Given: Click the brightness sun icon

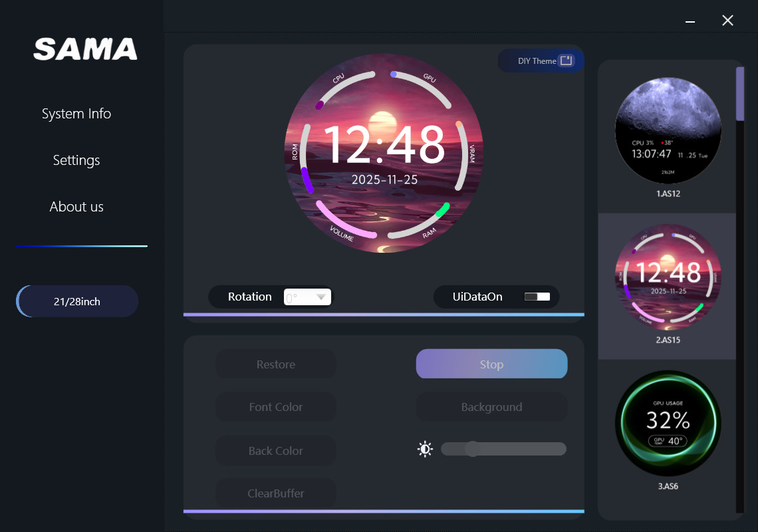Looking at the screenshot, I should point(425,450).
